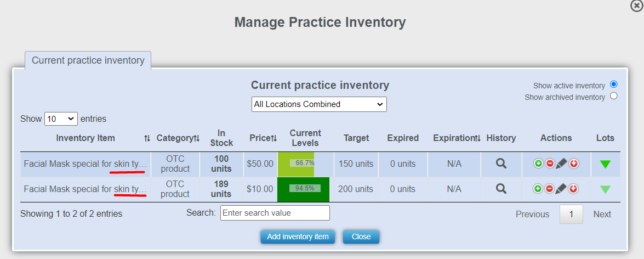Open history magnifier for the $50.00 item

click(x=501, y=164)
